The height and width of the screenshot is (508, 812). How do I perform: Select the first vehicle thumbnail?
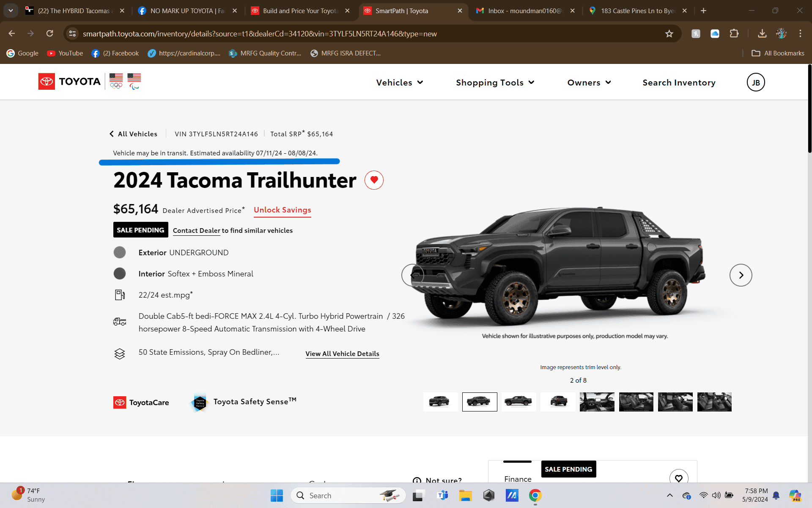[440, 402]
